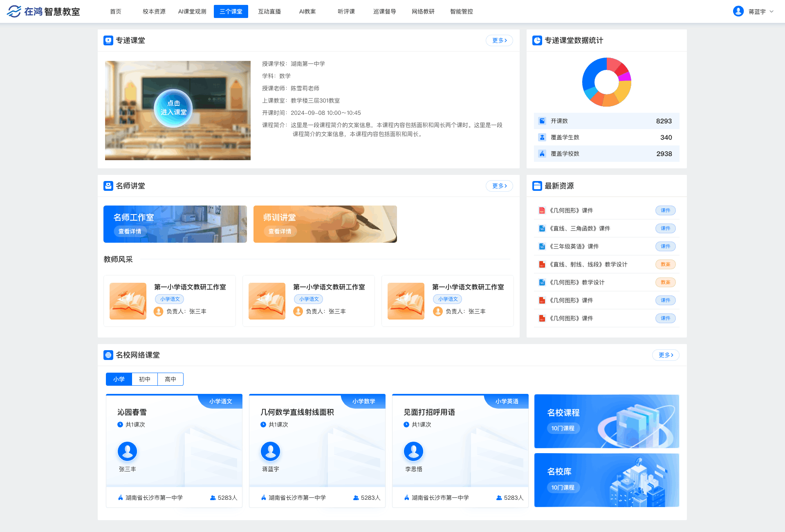Click 点击进入课堂 to enter the classroom
Viewport: 785px width, 532px height.
coord(173,107)
